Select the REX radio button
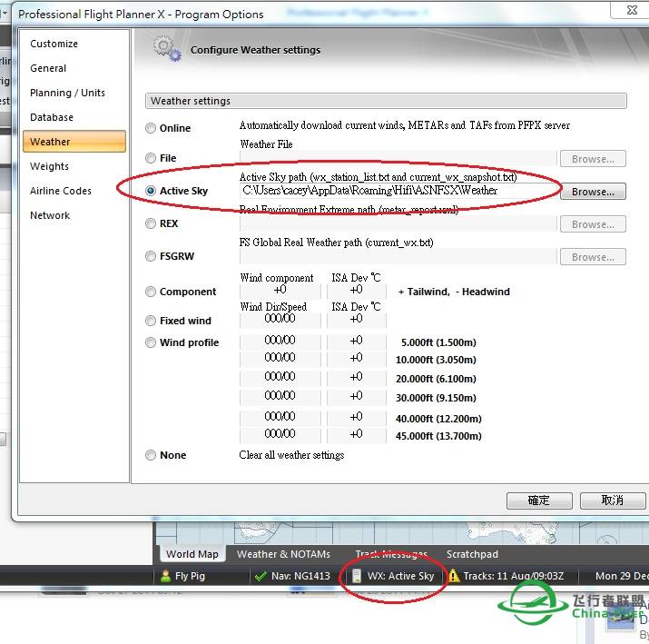Screen dimensions: 649x644 point(151,223)
